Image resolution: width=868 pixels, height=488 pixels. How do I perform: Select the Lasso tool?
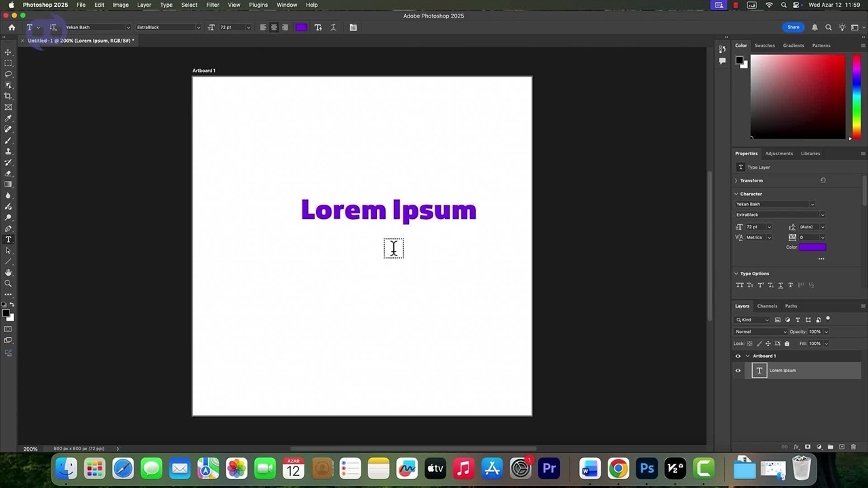coord(8,74)
